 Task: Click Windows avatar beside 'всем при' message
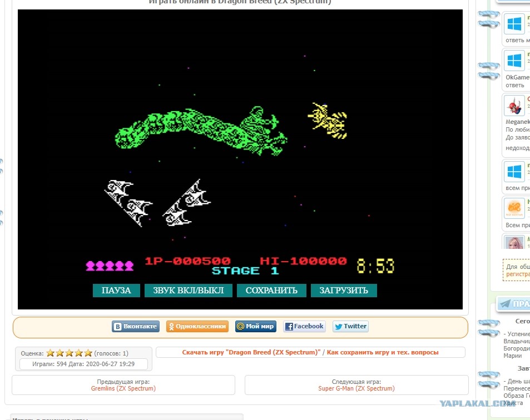pos(514,172)
